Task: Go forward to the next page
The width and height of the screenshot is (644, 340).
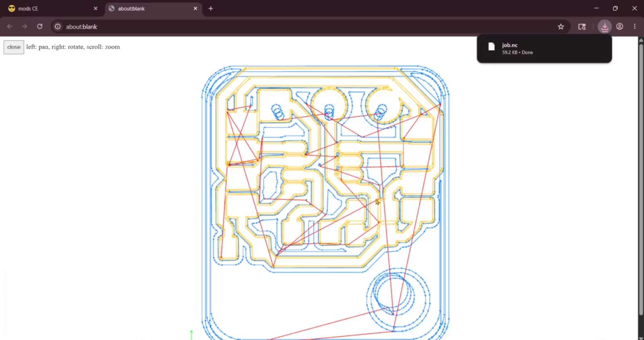Action: [x=25, y=27]
